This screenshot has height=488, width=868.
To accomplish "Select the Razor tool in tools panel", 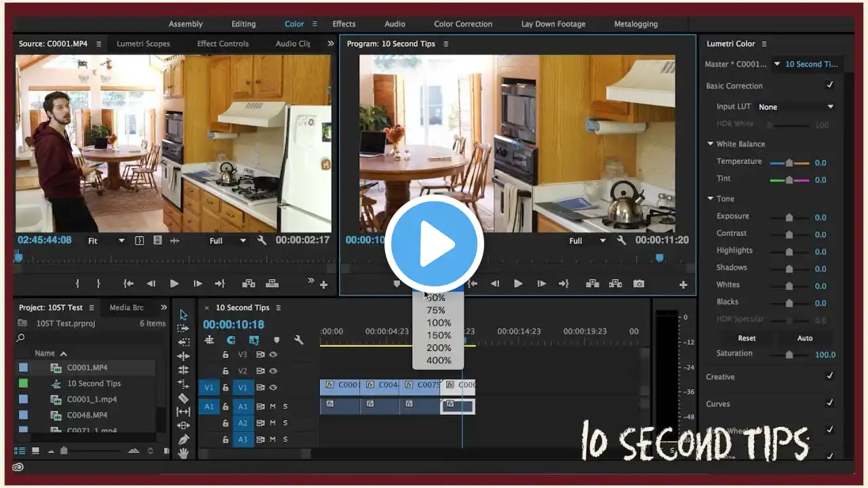I will [183, 398].
